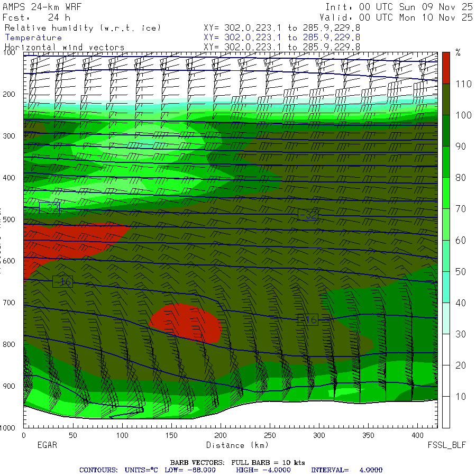Image resolution: width=476 pixels, height=476 pixels.
Task: Click the distance axis label '50'
Action: (x=73, y=435)
